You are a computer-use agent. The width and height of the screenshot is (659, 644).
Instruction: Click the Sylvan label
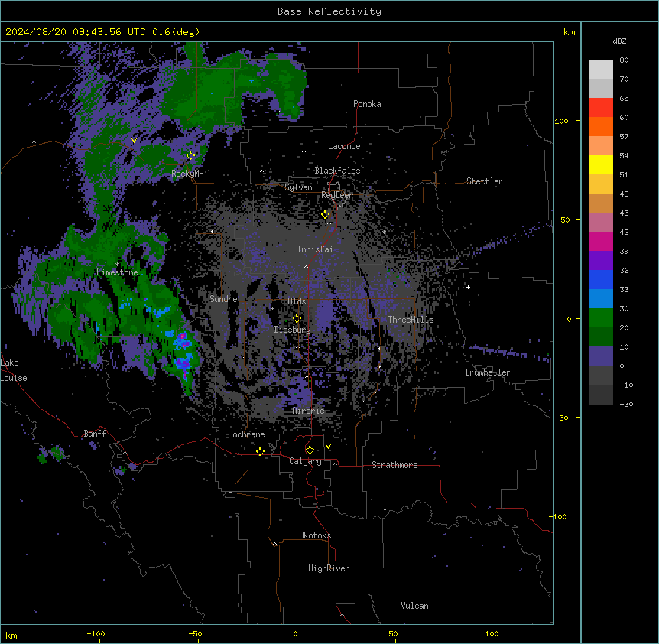coord(298,187)
